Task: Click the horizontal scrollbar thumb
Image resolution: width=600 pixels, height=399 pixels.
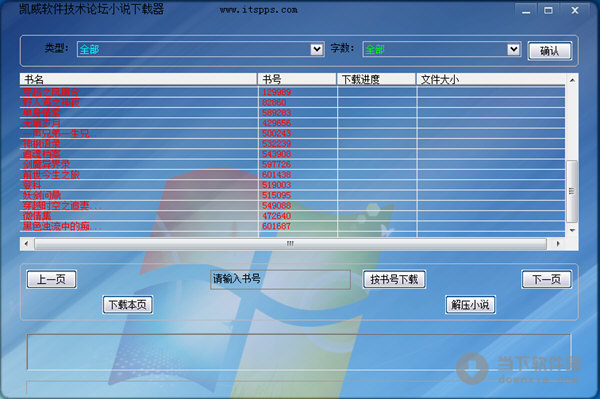Action: [x=290, y=243]
